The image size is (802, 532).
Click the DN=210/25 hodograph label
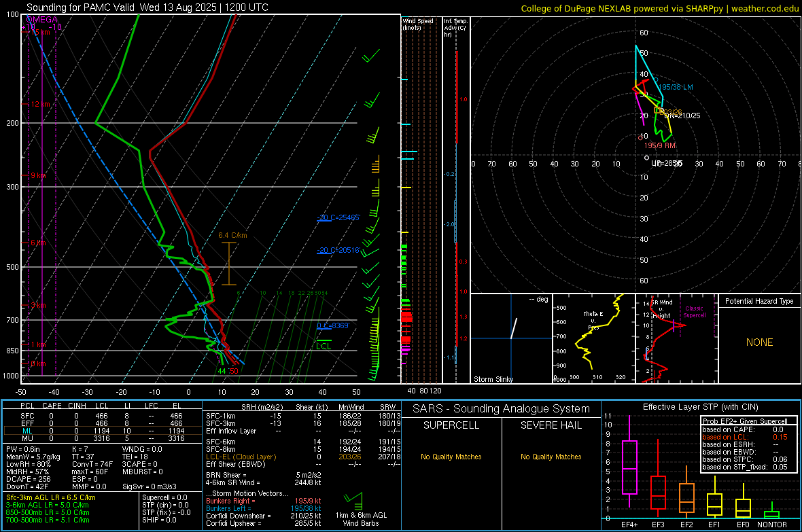coord(682,116)
